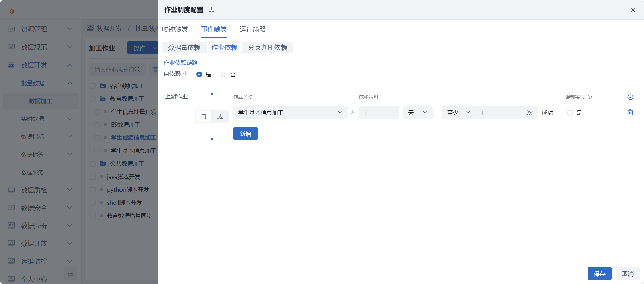Open the 学生基本信息加工 job name dropdown
Image resolution: width=644 pixels, height=284 pixels.
[x=290, y=113]
